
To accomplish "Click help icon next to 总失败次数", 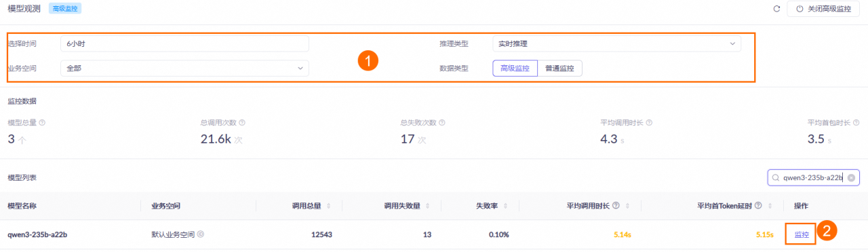I will [443, 123].
